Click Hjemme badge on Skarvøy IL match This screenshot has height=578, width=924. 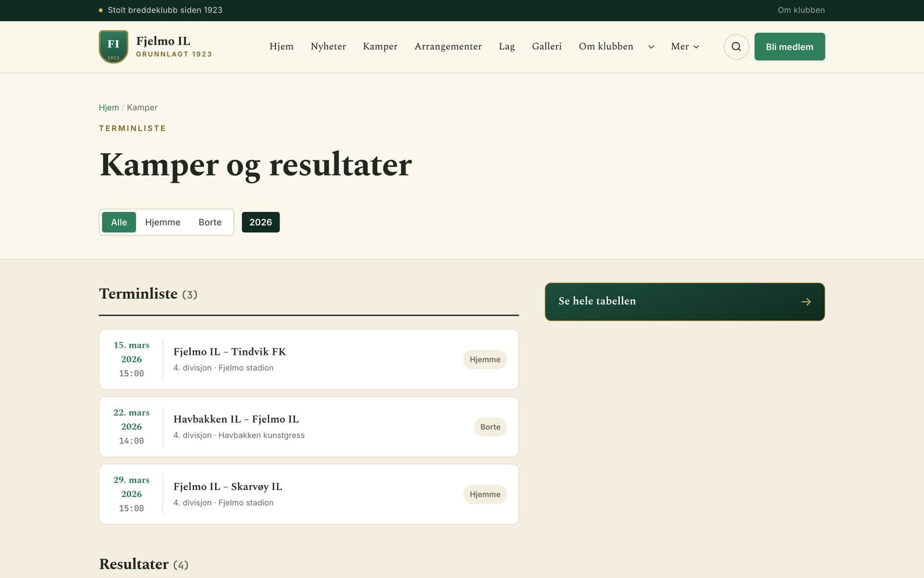tap(485, 494)
